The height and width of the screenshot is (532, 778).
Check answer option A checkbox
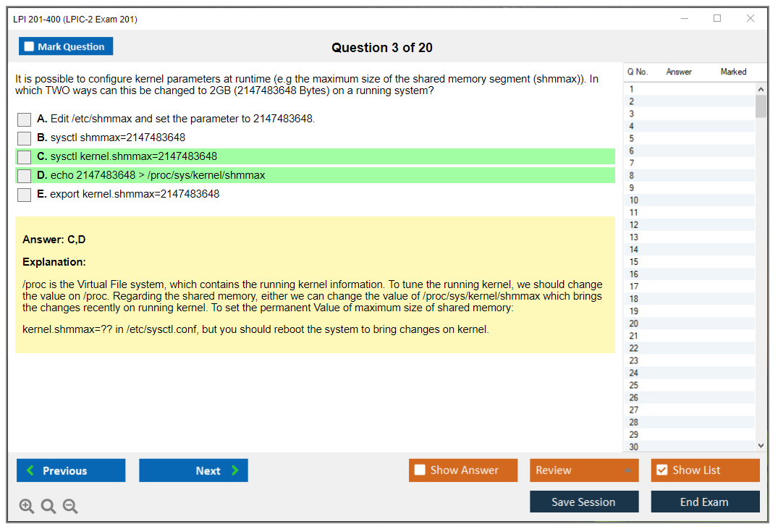25,119
